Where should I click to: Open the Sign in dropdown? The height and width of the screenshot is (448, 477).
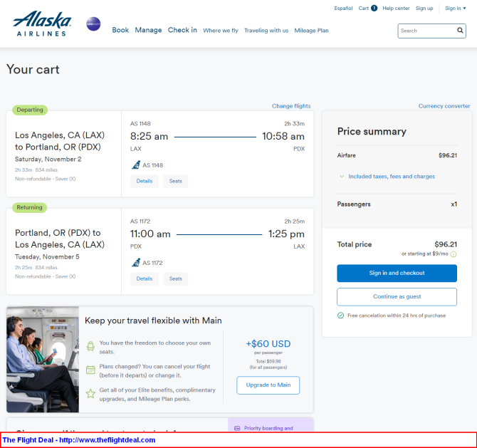coord(456,9)
